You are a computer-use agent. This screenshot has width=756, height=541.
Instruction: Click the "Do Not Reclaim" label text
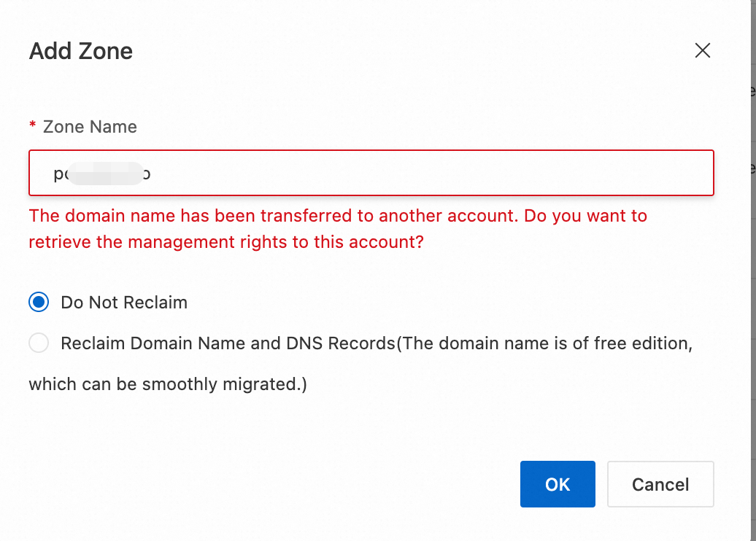point(124,303)
